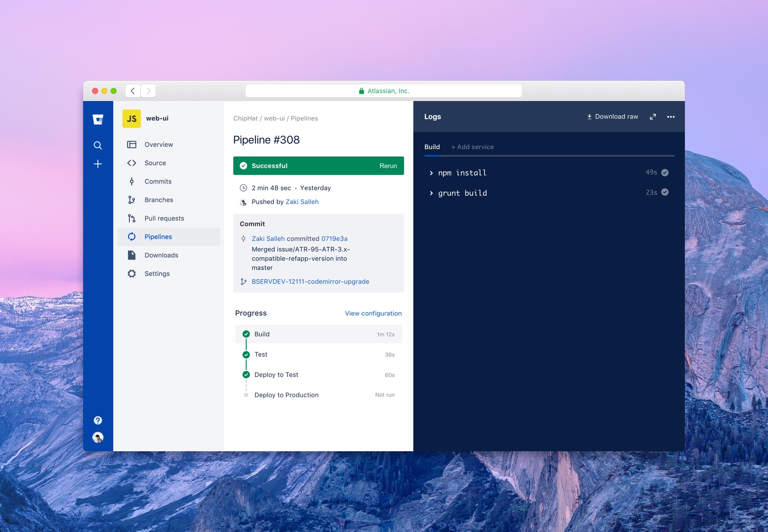This screenshot has height=532, width=768.
Task: Click the Atlassian, Inc. address bar
Action: pyautogui.click(x=384, y=91)
